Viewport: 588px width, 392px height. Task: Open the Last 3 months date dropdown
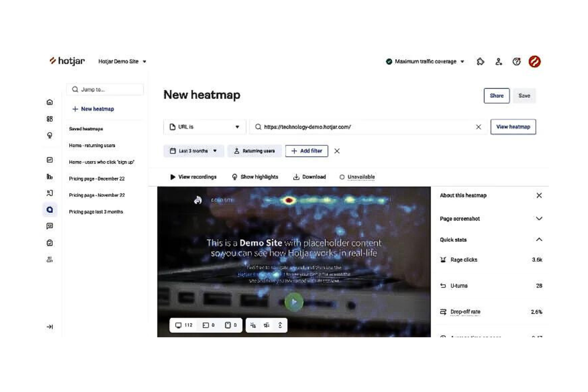click(193, 151)
